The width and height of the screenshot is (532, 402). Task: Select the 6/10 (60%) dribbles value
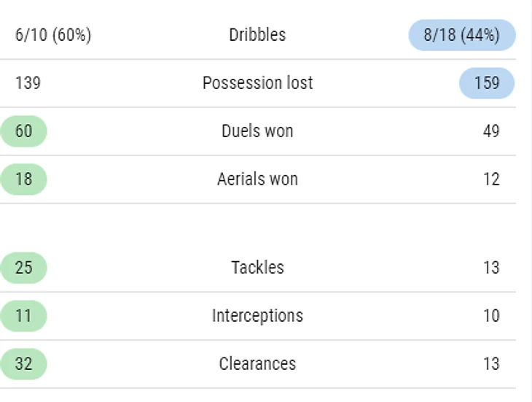point(53,35)
